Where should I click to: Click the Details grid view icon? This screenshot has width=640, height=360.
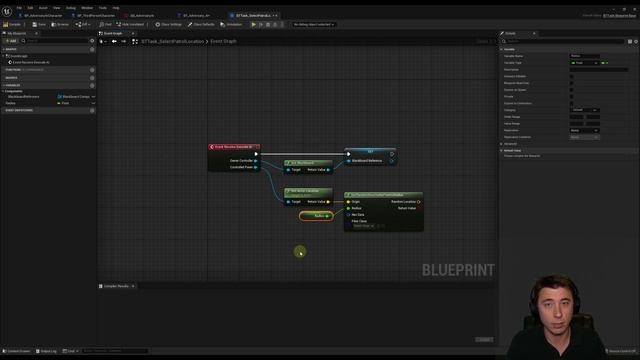click(630, 41)
